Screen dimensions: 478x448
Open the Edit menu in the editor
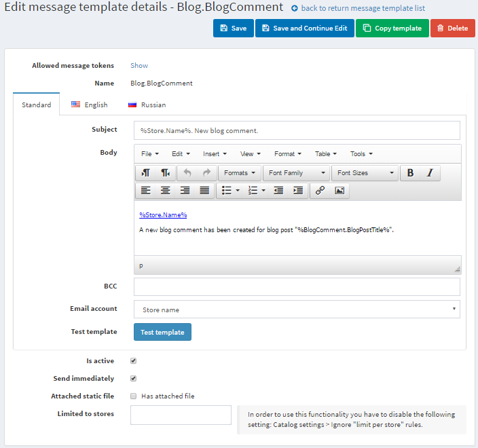(x=181, y=154)
